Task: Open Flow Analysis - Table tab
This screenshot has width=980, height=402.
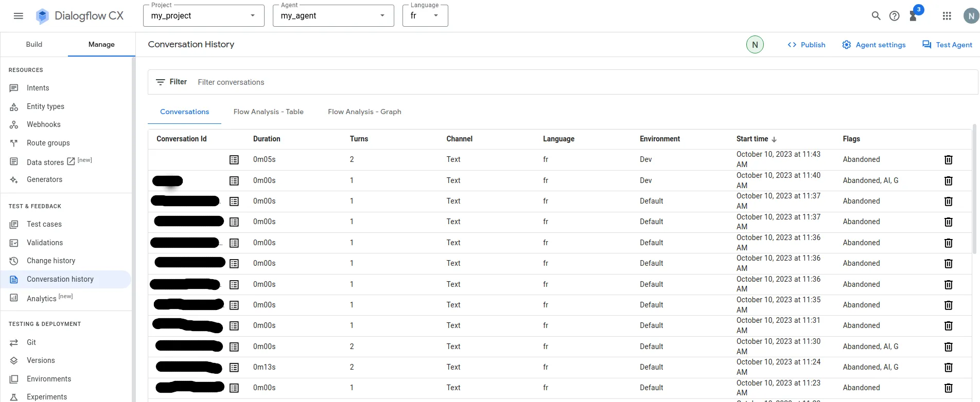Action: click(268, 112)
